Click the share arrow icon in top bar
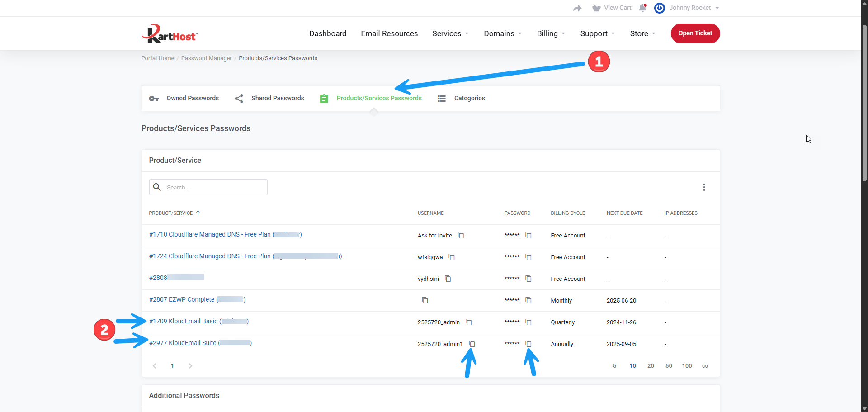This screenshot has height=412, width=868. (577, 8)
